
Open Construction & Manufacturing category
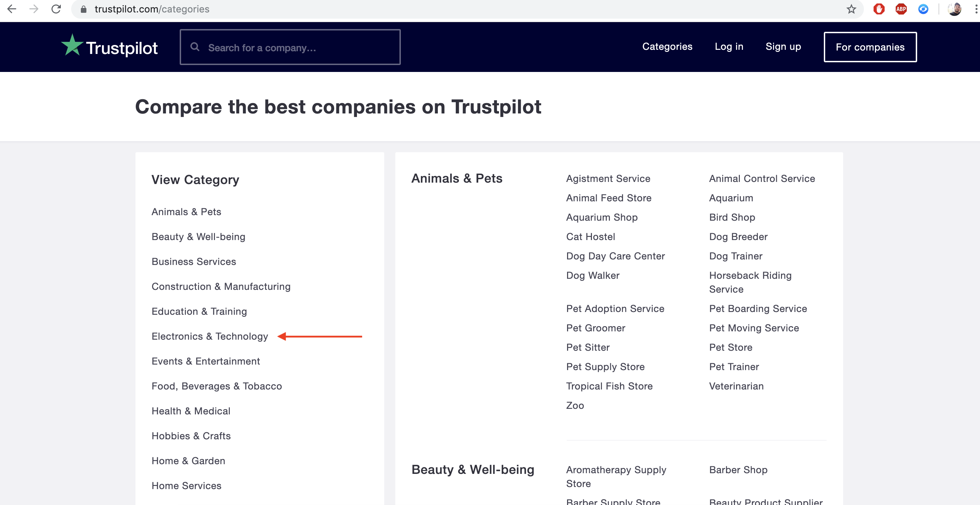tap(221, 286)
